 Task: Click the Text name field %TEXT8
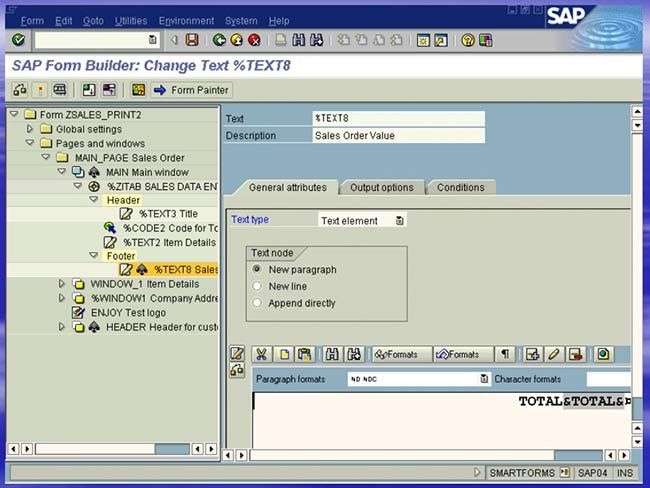click(x=398, y=118)
